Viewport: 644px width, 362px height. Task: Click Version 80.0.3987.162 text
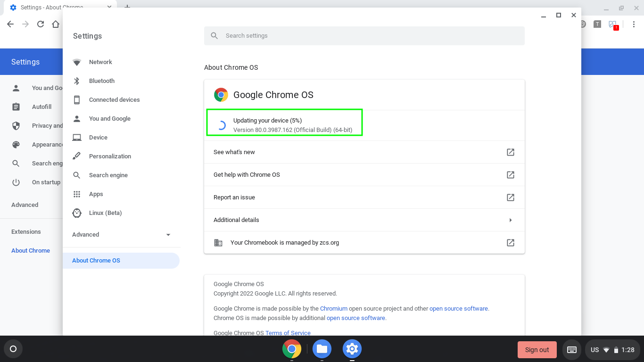[293, 130]
